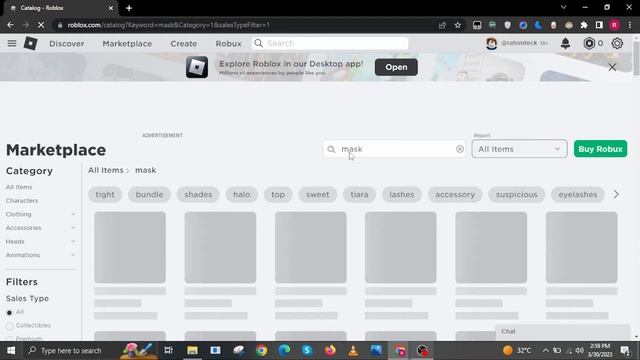Expand the Accessories category
Screen dimensions: 640x360
73,228
